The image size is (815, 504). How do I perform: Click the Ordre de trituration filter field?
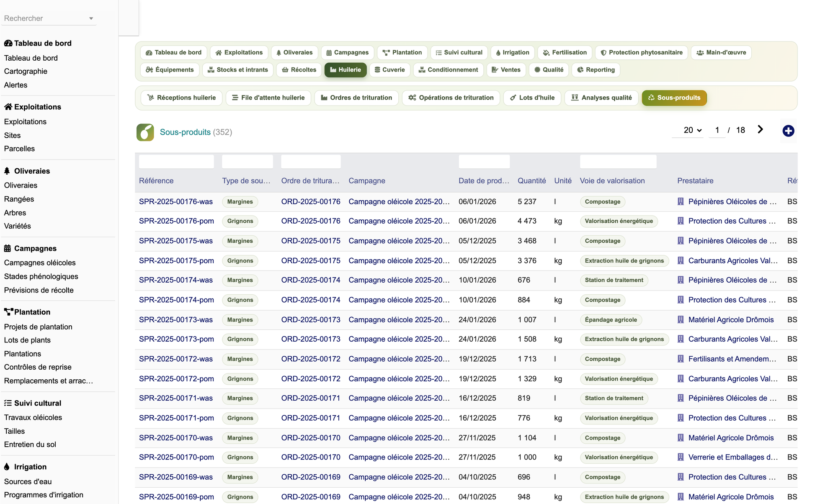coord(311,162)
